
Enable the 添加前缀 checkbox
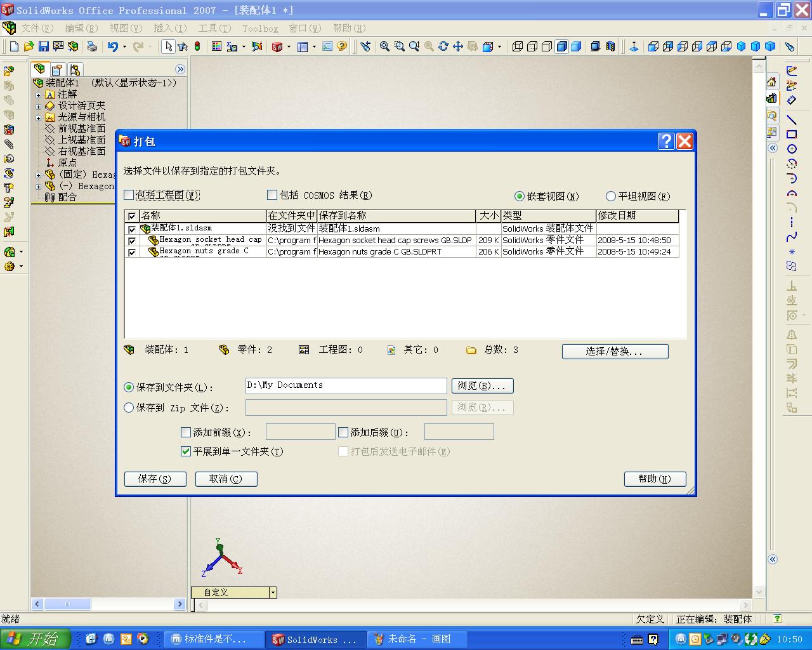click(186, 432)
